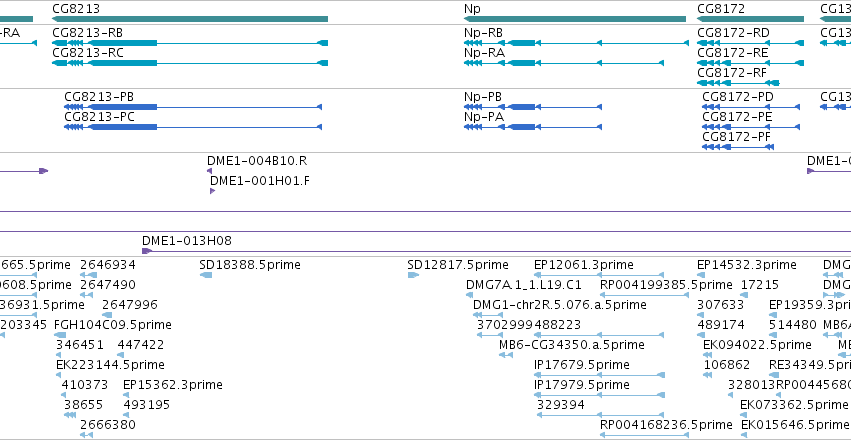Select the CG8213 gene bar

(190, 19)
